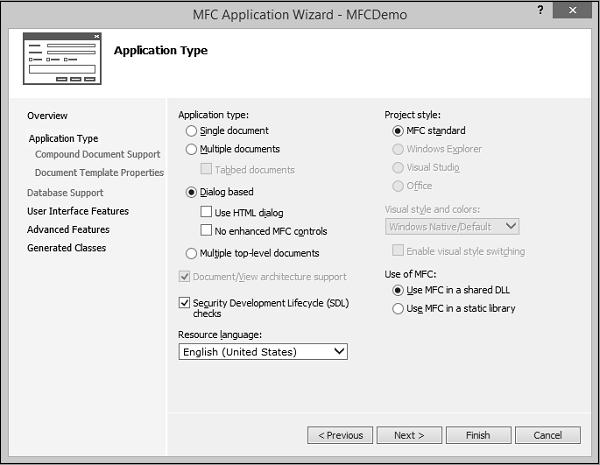Click the Cancel button

click(548, 435)
